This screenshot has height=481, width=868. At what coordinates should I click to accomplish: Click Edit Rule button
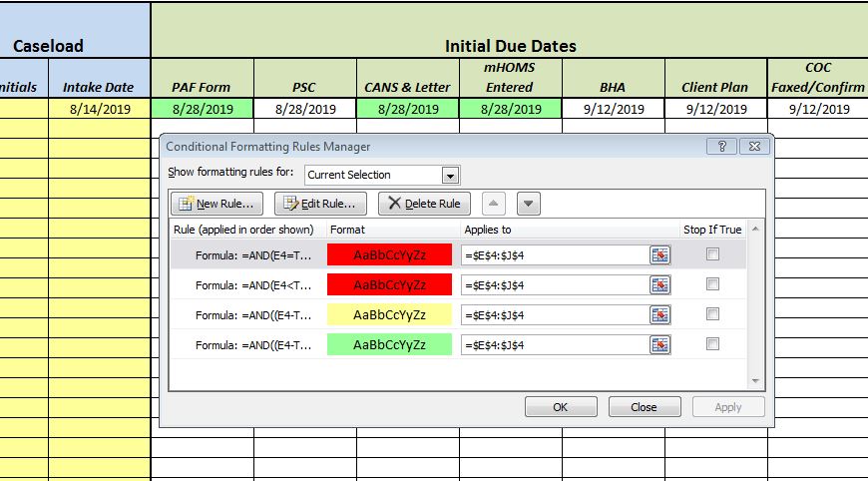click(x=320, y=204)
